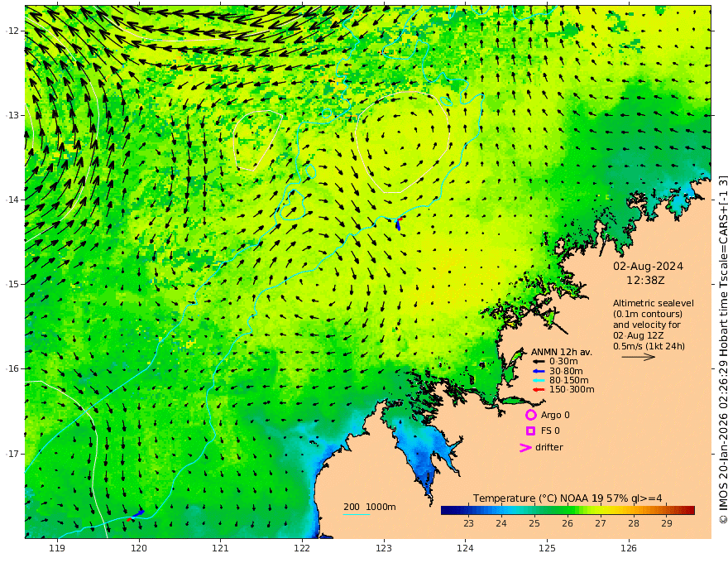
Task: Click the 'Argo 0' legend label
Action: click(555, 416)
